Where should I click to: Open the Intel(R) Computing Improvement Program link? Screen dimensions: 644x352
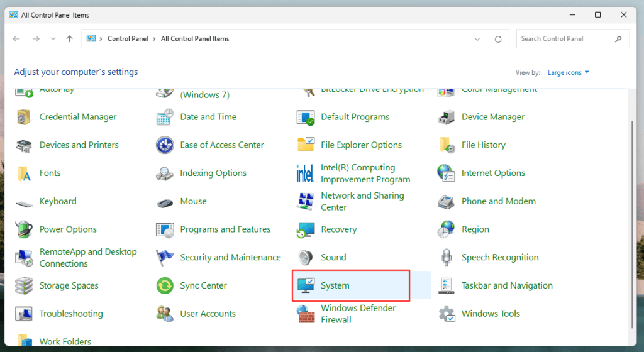click(365, 173)
